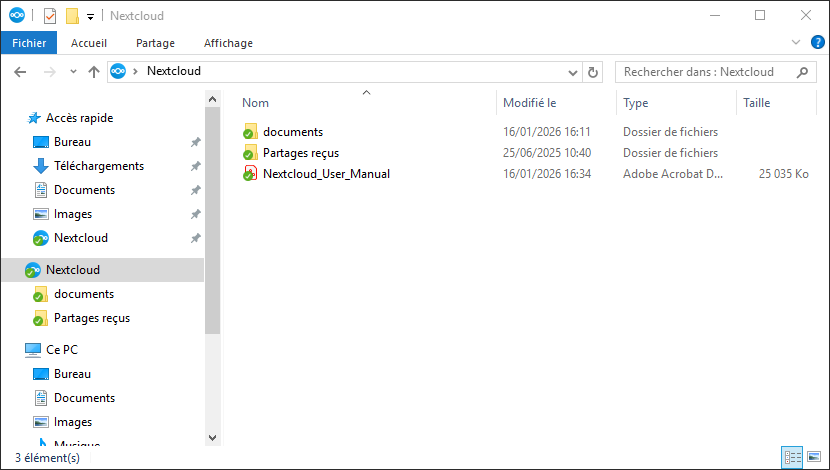Click the Properties icon in the quick access toolbar
This screenshot has height=470, width=830.
(50, 16)
